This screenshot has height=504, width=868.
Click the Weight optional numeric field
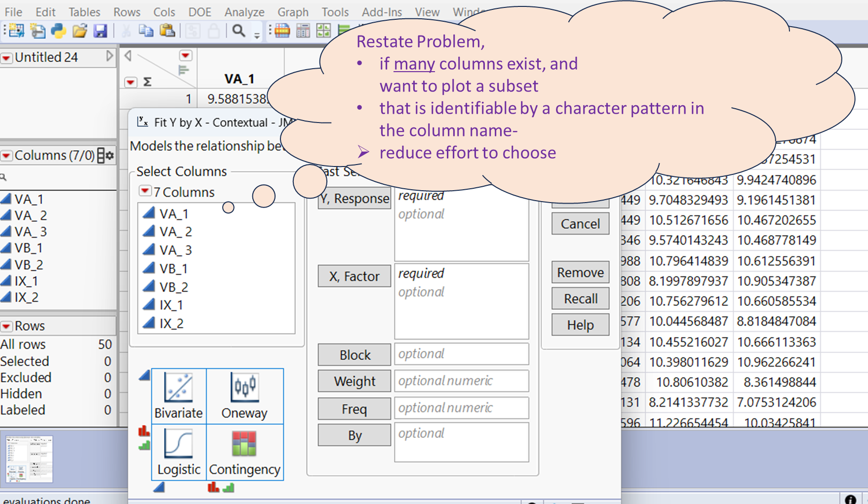point(461,381)
